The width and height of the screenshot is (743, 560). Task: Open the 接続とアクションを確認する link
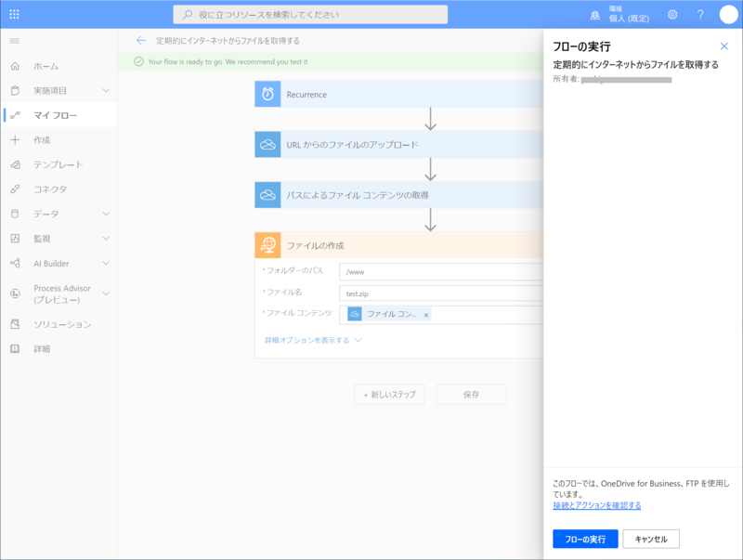click(x=597, y=505)
